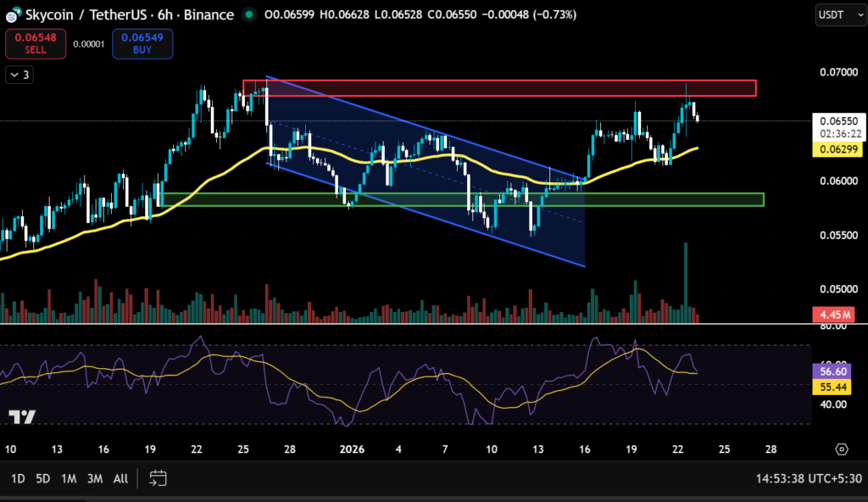
Task: Select the All time range
Action: (x=120, y=478)
